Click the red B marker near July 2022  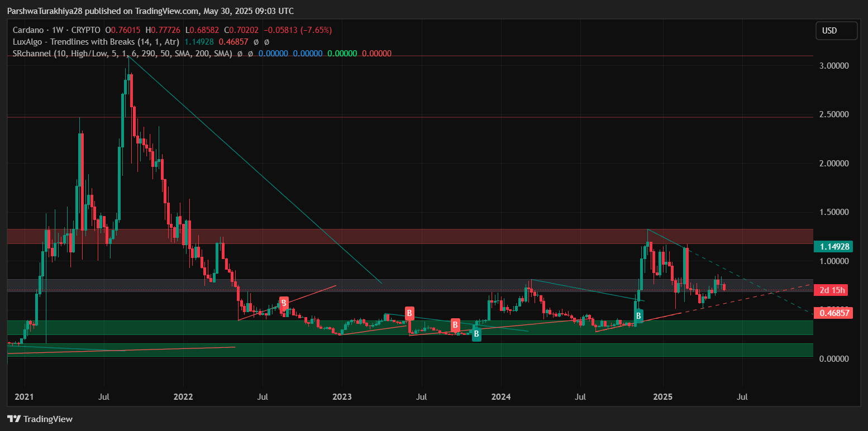click(284, 303)
